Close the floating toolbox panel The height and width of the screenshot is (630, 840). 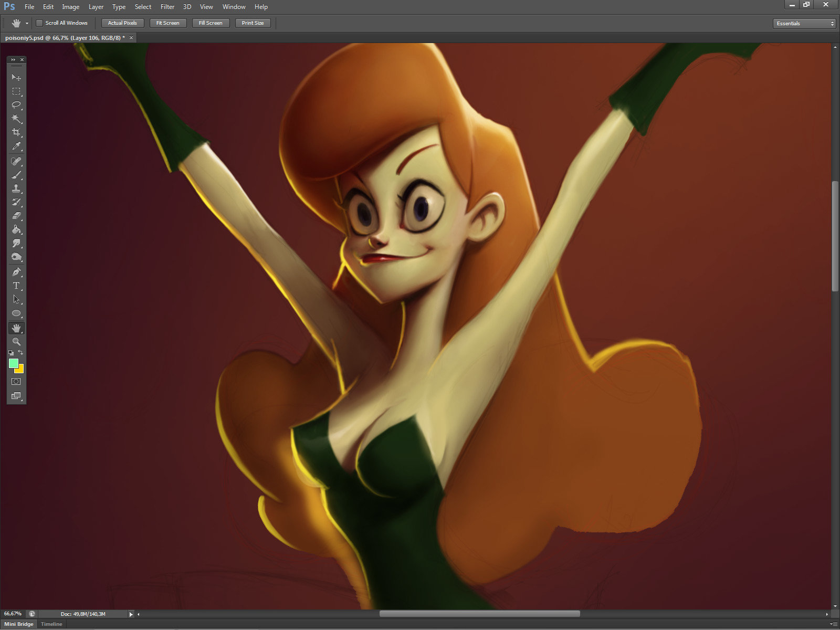point(22,60)
